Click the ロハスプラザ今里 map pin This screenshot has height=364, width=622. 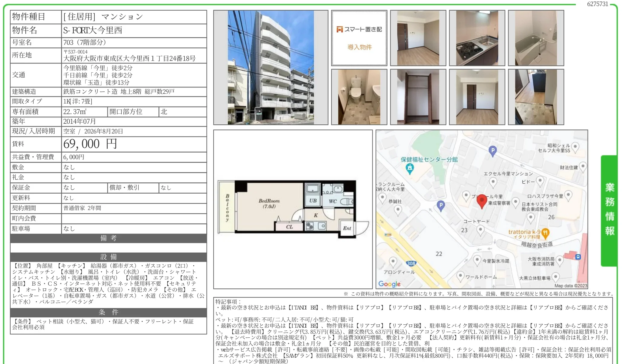(568, 196)
